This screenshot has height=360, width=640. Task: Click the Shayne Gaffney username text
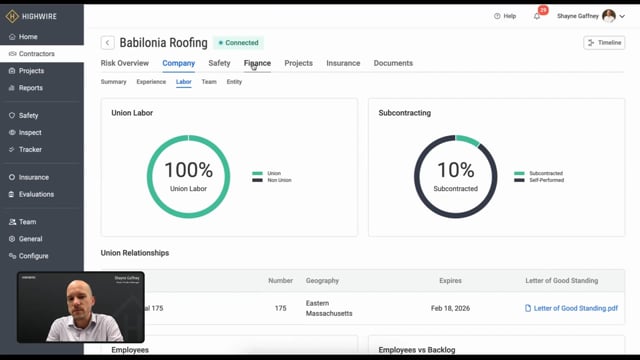click(578, 16)
